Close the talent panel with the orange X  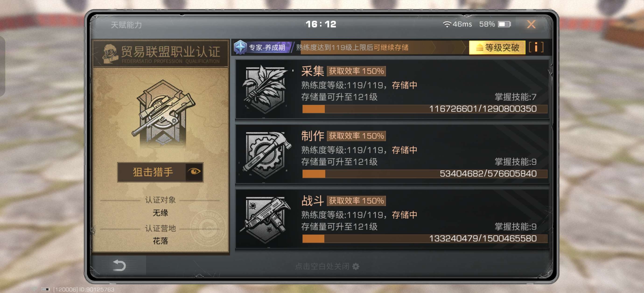(x=531, y=24)
